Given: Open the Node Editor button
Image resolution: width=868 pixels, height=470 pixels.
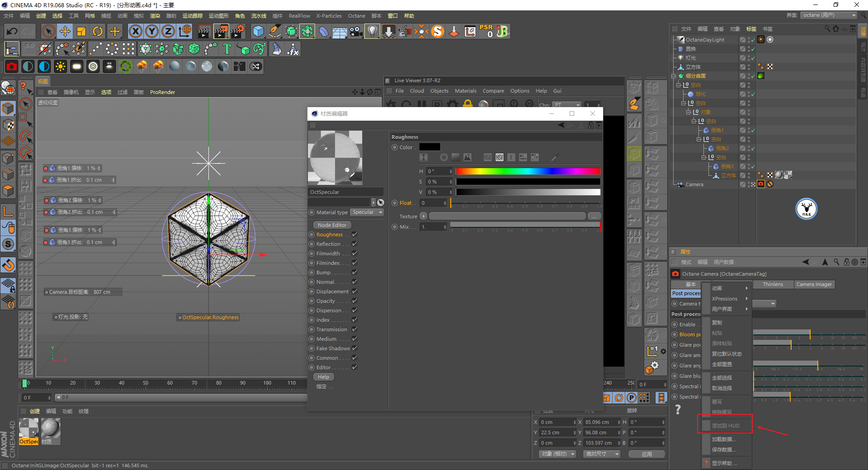Looking at the screenshot, I should point(332,225).
